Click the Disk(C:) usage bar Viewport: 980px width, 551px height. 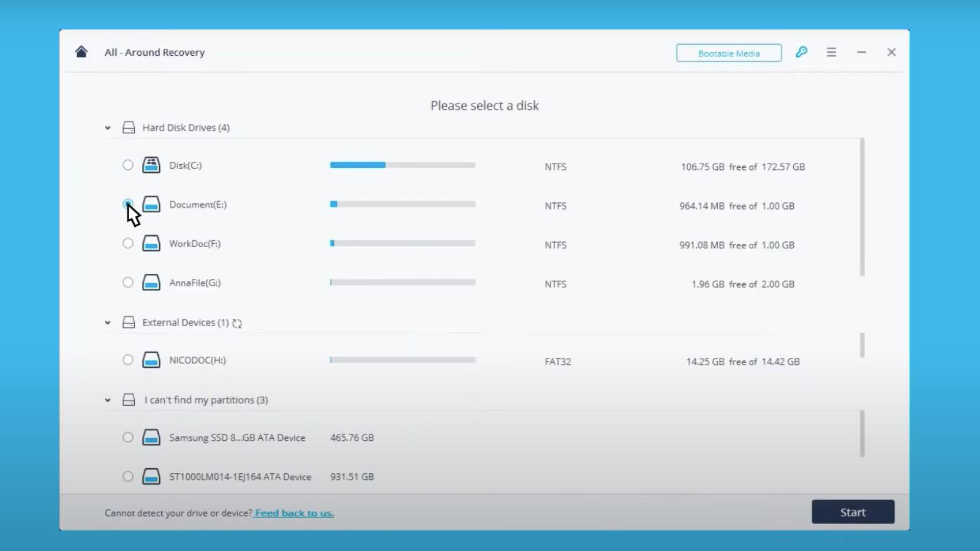(x=402, y=165)
